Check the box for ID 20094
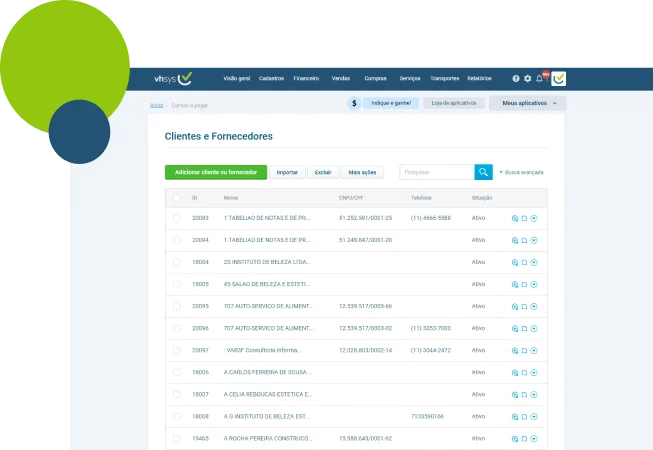This screenshot has width=653, height=450. [x=177, y=240]
